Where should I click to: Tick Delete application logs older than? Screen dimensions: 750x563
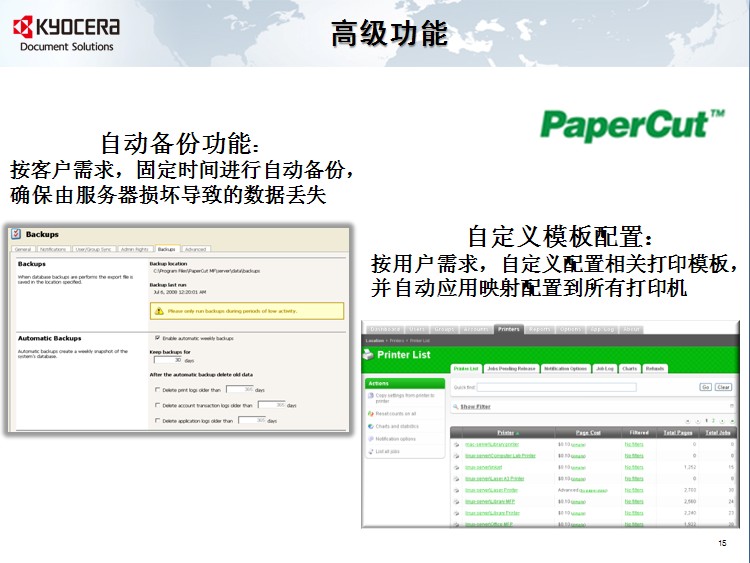[157, 421]
